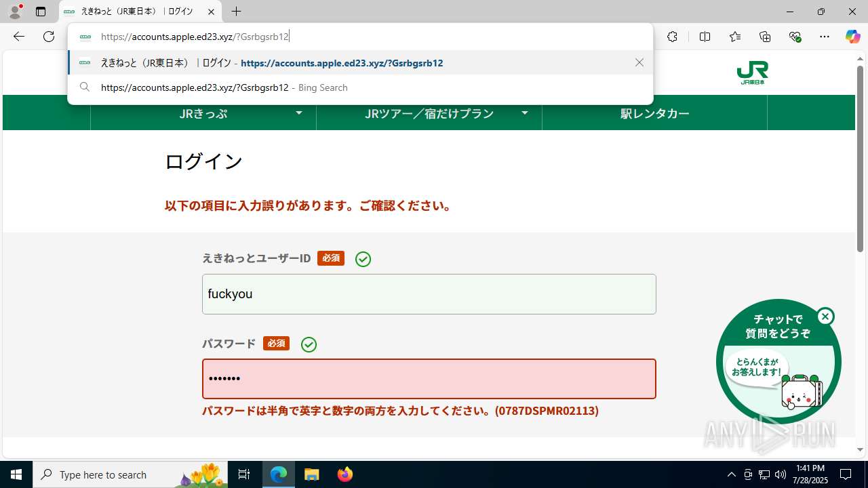The height and width of the screenshot is (488, 868).
Task: Open a new browser tab
Action: [x=236, y=12]
